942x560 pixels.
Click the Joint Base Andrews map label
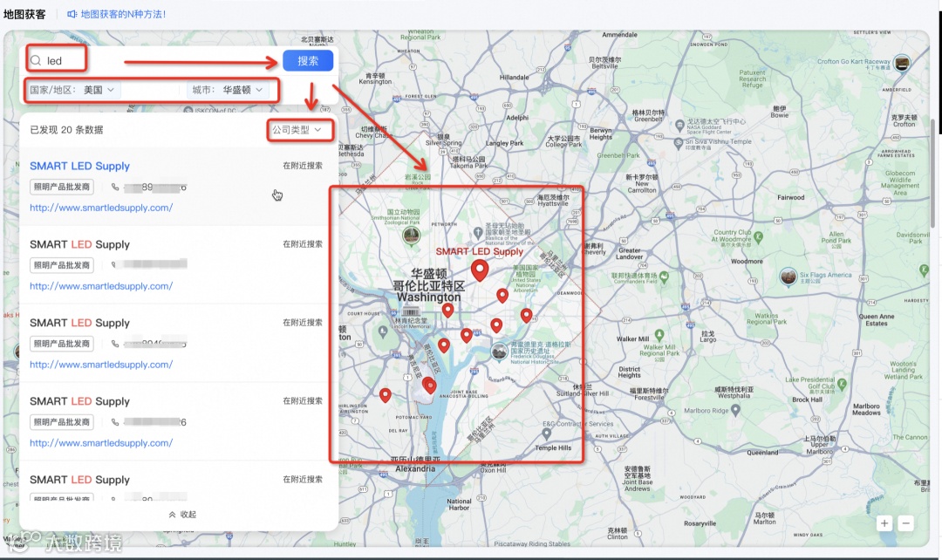637,478
